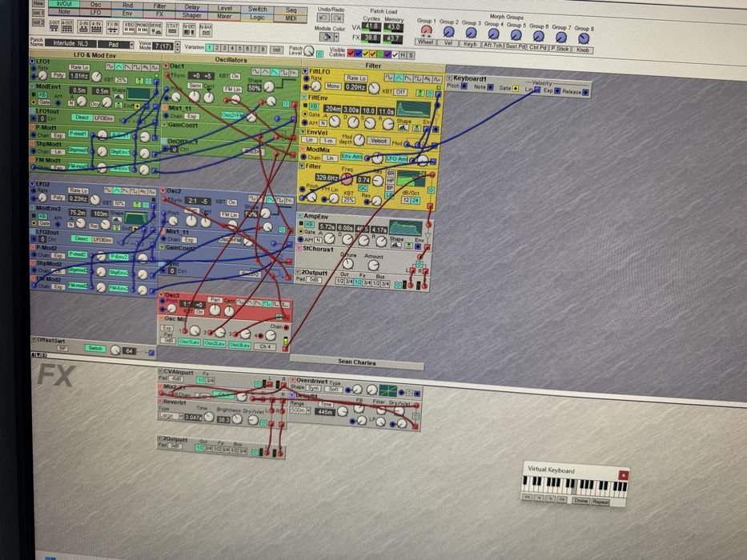
Task: Toggle Osc1 KBT On button
Action: click(235, 76)
